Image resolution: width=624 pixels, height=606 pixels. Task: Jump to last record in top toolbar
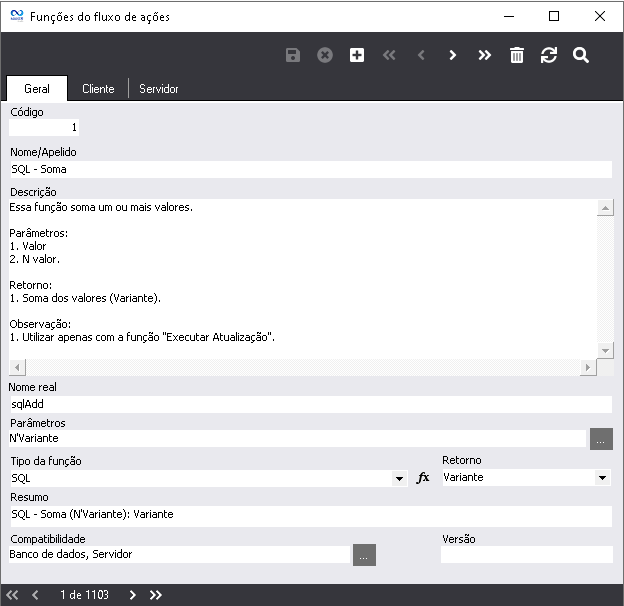[485, 55]
